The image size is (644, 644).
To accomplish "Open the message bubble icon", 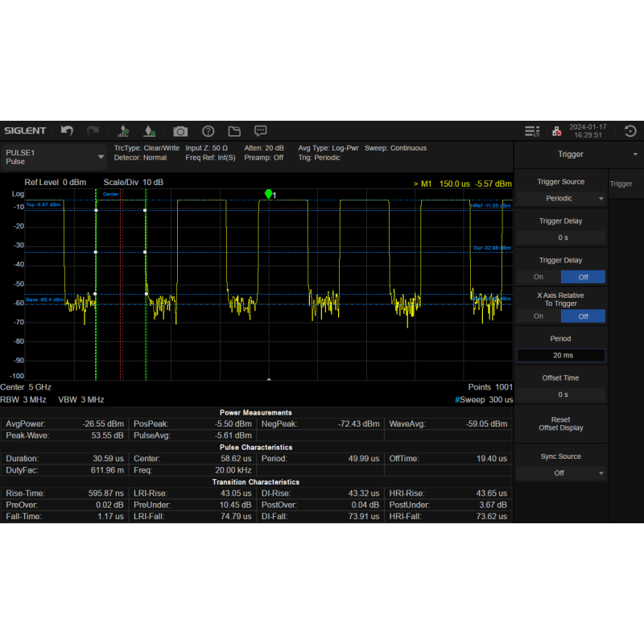I will [x=261, y=131].
